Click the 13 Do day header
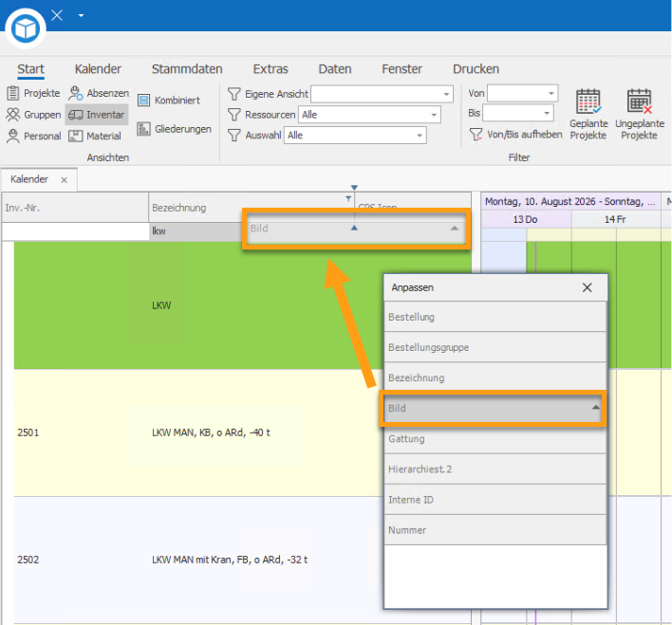The image size is (672, 625). [526, 219]
